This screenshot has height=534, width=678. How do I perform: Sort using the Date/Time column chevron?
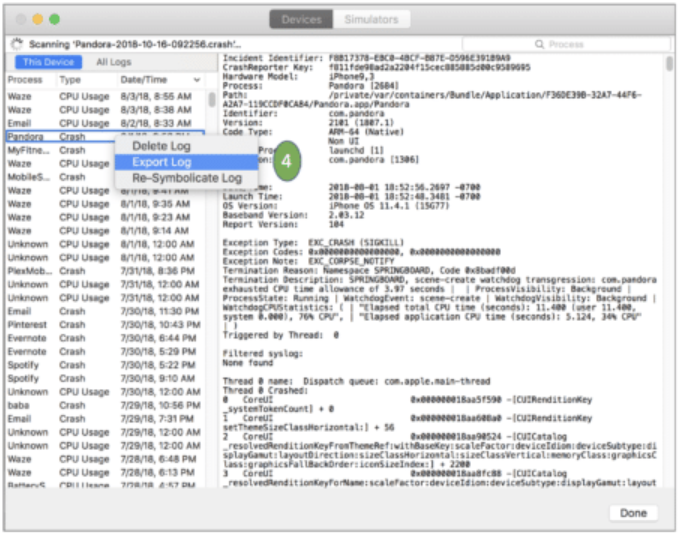[x=196, y=79]
